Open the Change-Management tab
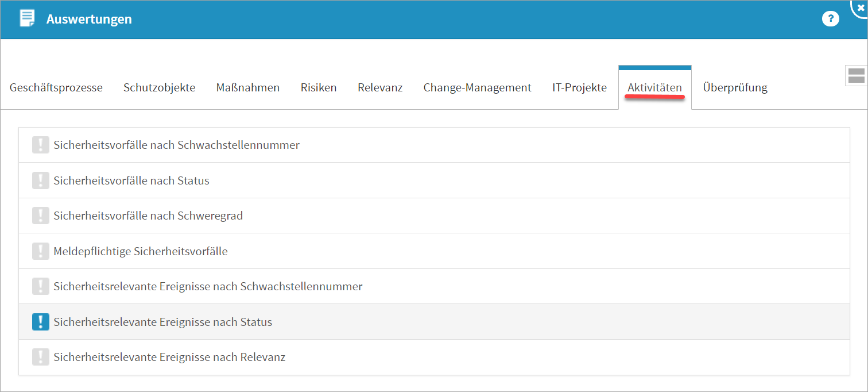Viewport: 868px width, 392px height. click(x=478, y=88)
